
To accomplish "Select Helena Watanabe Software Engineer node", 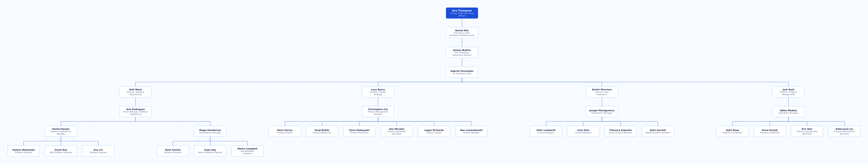I will [x=24, y=151].
